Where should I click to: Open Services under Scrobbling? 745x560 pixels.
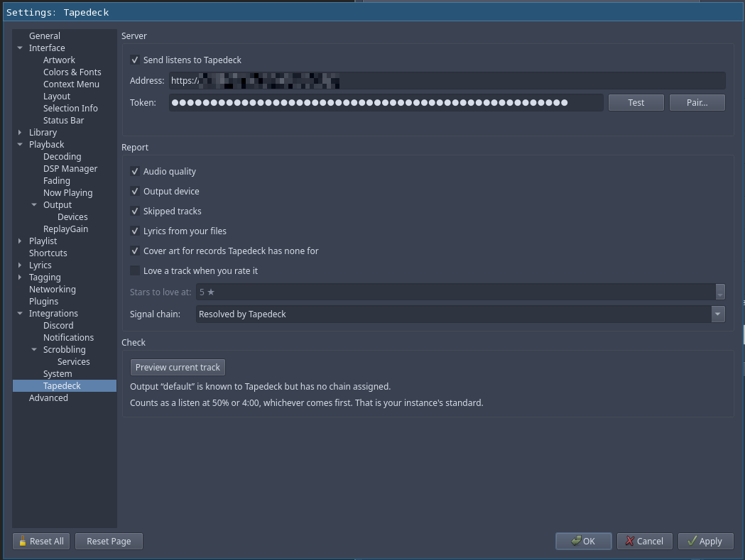pyautogui.click(x=74, y=361)
